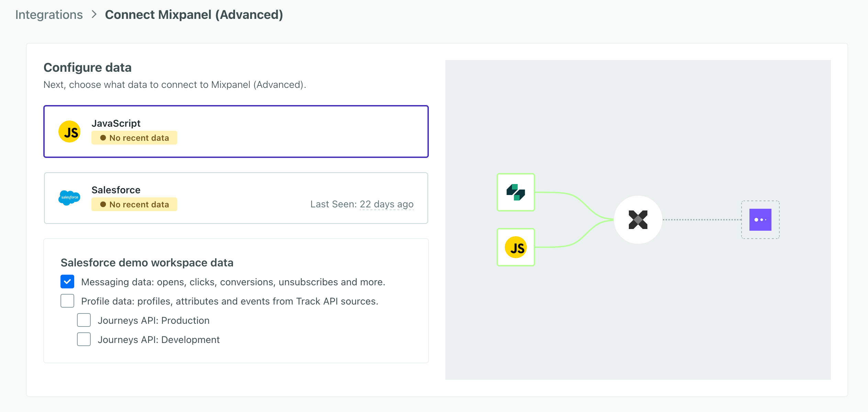Go back to Integrations breadcrumb
Screen dimensions: 868x412
point(49,15)
